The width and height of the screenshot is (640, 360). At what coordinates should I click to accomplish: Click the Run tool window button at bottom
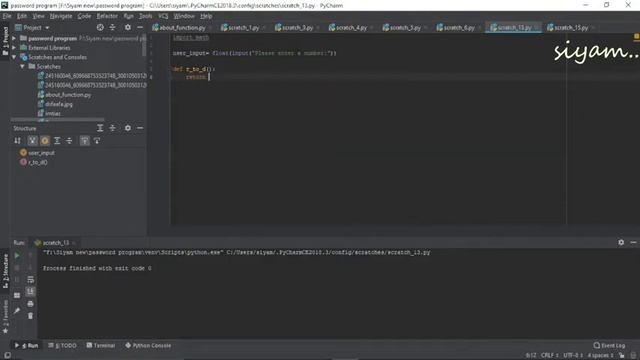point(27,345)
